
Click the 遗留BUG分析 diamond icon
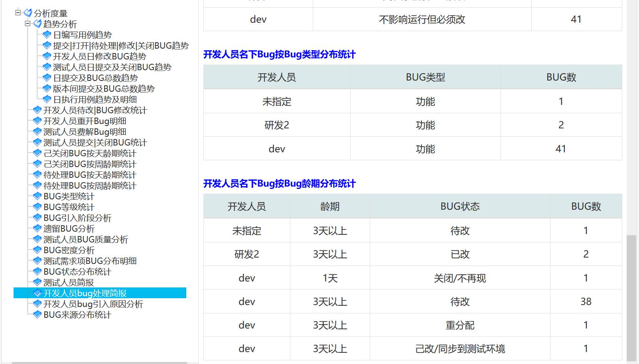(x=36, y=228)
